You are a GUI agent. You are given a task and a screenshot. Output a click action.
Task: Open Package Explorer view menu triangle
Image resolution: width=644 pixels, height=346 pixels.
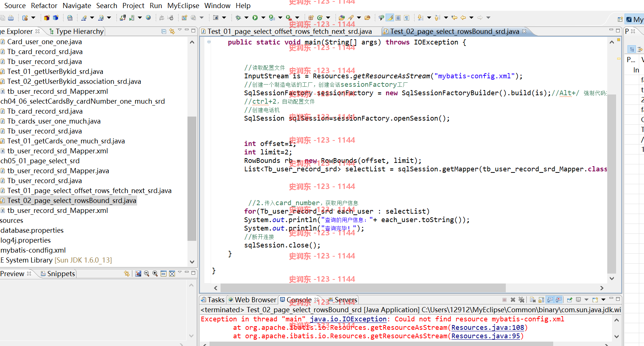pos(180,30)
